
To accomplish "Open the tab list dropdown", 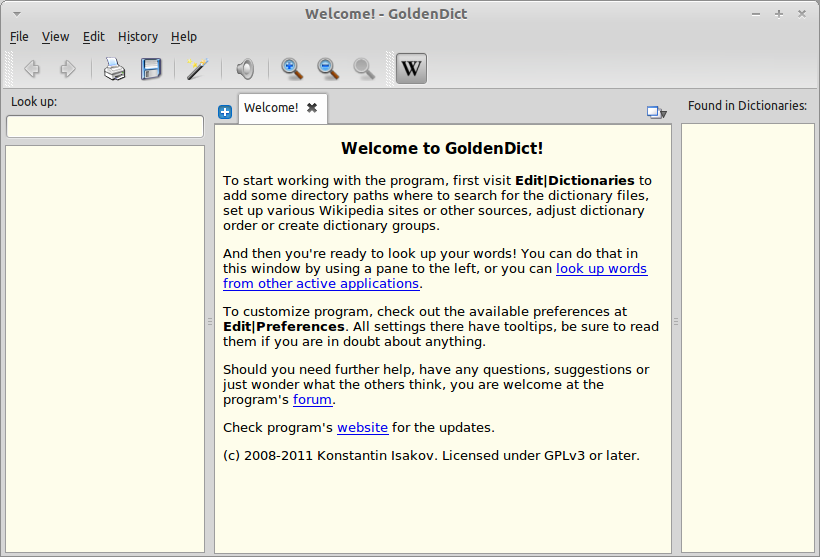I will pyautogui.click(x=656, y=112).
